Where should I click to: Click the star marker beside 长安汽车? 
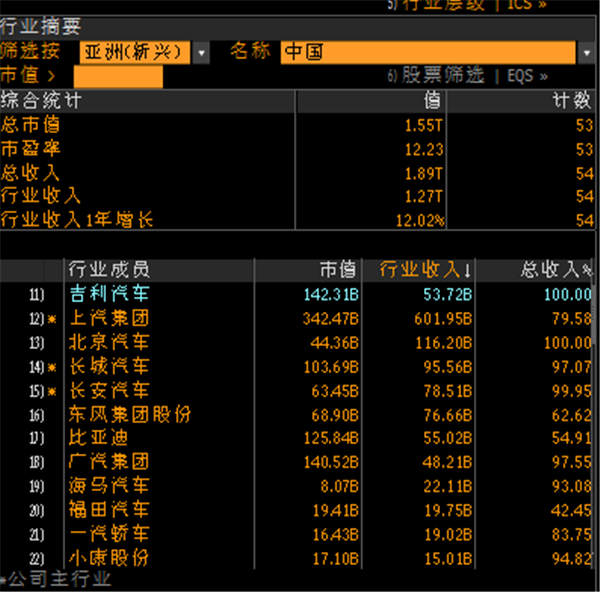pyautogui.click(x=52, y=391)
